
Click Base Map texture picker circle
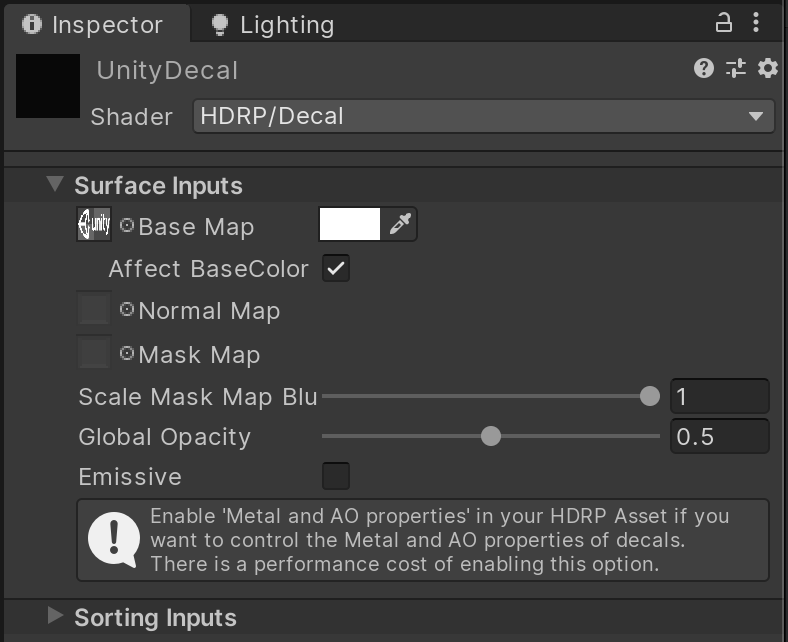tap(127, 226)
